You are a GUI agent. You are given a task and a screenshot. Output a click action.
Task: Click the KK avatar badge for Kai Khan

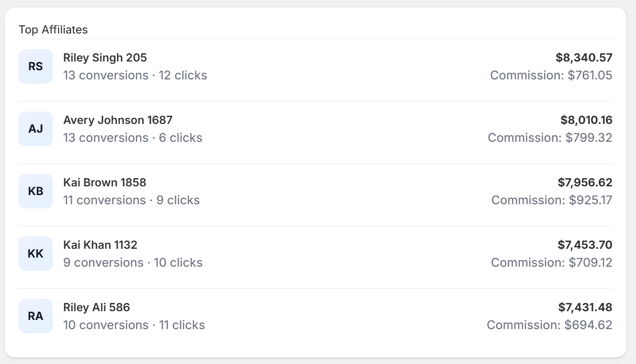click(35, 253)
